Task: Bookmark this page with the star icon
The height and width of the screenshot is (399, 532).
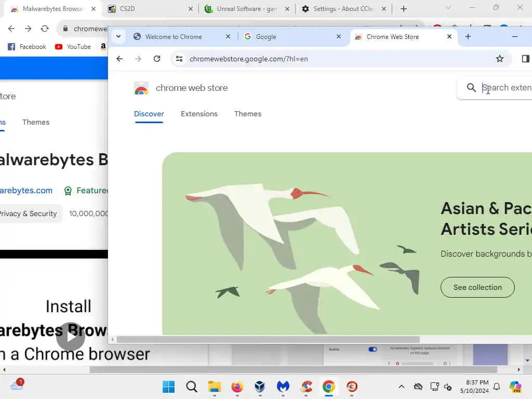Action: pyautogui.click(x=499, y=59)
